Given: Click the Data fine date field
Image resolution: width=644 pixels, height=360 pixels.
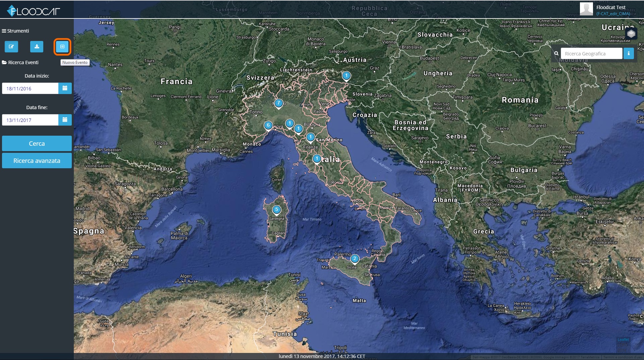Looking at the screenshot, I should click(30, 120).
